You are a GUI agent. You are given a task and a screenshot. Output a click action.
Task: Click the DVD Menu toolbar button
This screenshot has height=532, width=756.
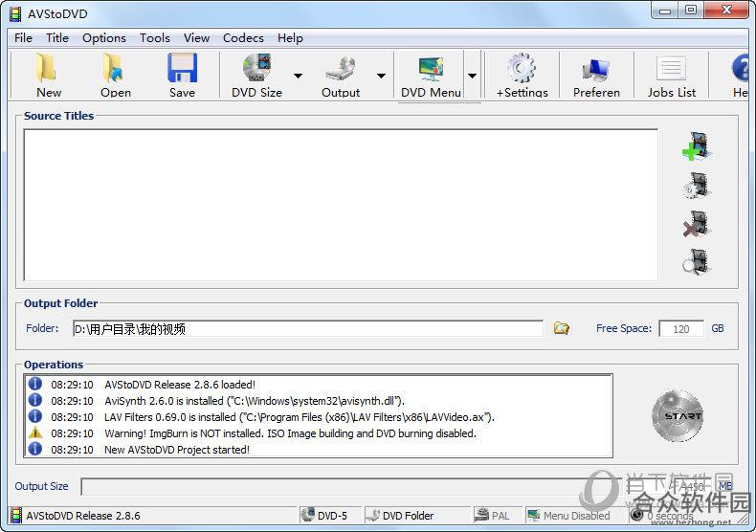(x=431, y=75)
